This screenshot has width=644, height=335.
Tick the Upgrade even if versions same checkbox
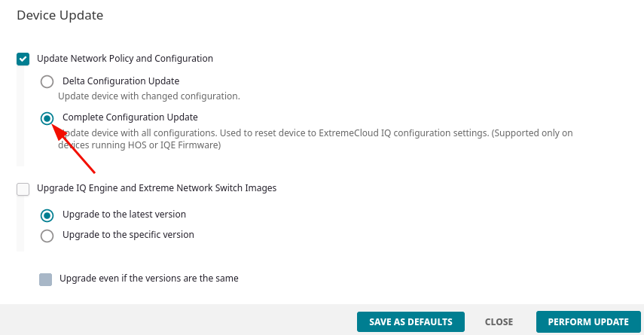click(46, 279)
